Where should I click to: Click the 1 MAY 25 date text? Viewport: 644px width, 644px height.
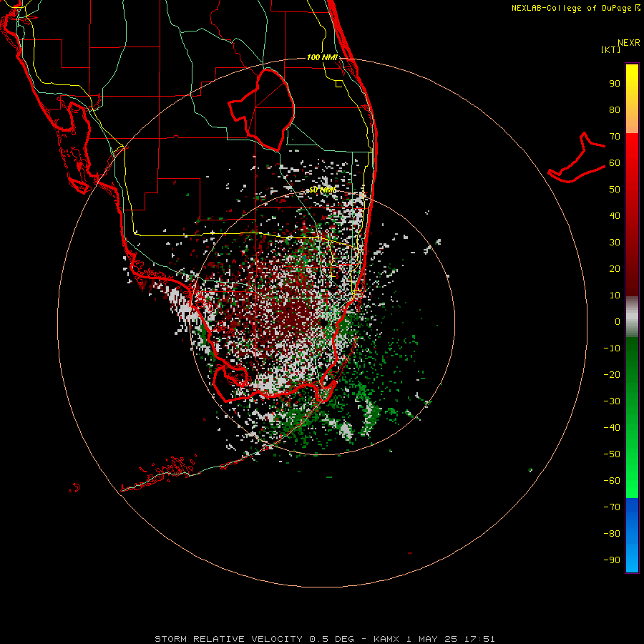[x=431, y=639]
